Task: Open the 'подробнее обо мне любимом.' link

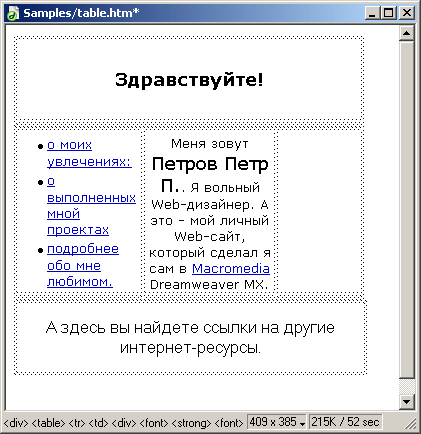Action: (83, 265)
